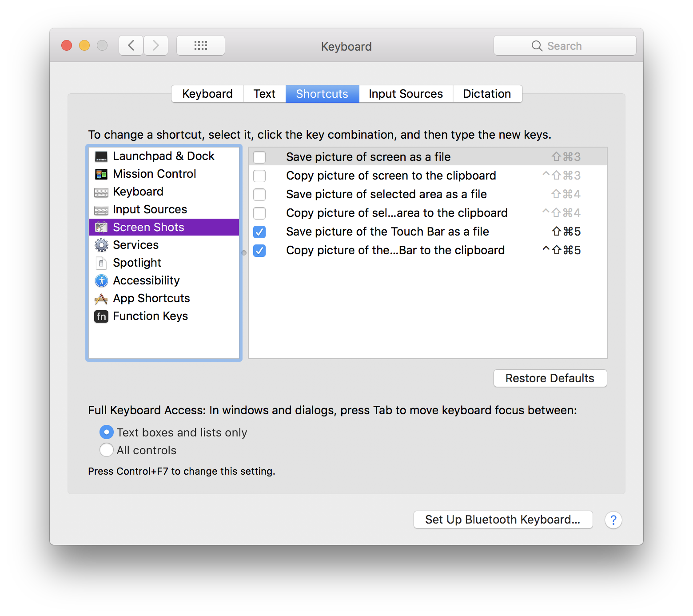Screen dimensions: 693x616
Task: Click key combination ⌃⇧⌘3 shortcut
Action: (562, 176)
